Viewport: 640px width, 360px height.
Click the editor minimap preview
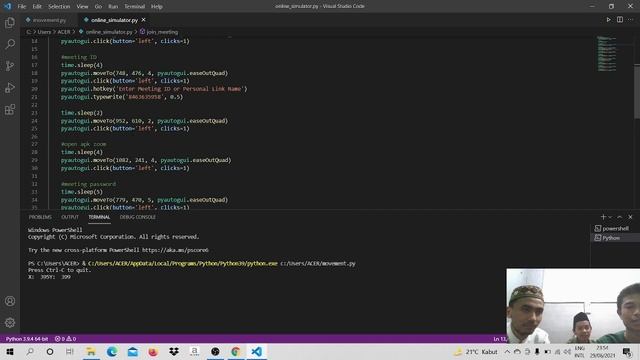(x=607, y=54)
